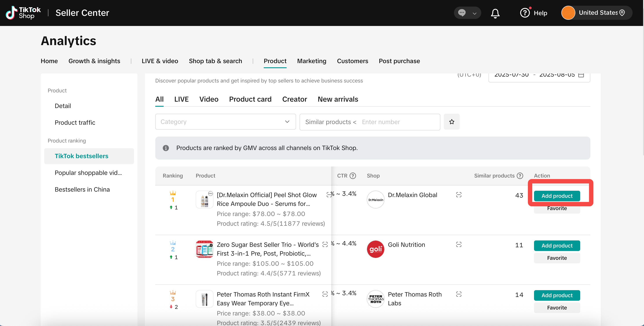Select the New arrivals tab
Image resolution: width=644 pixels, height=326 pixels.
click(x=338, y=99)
